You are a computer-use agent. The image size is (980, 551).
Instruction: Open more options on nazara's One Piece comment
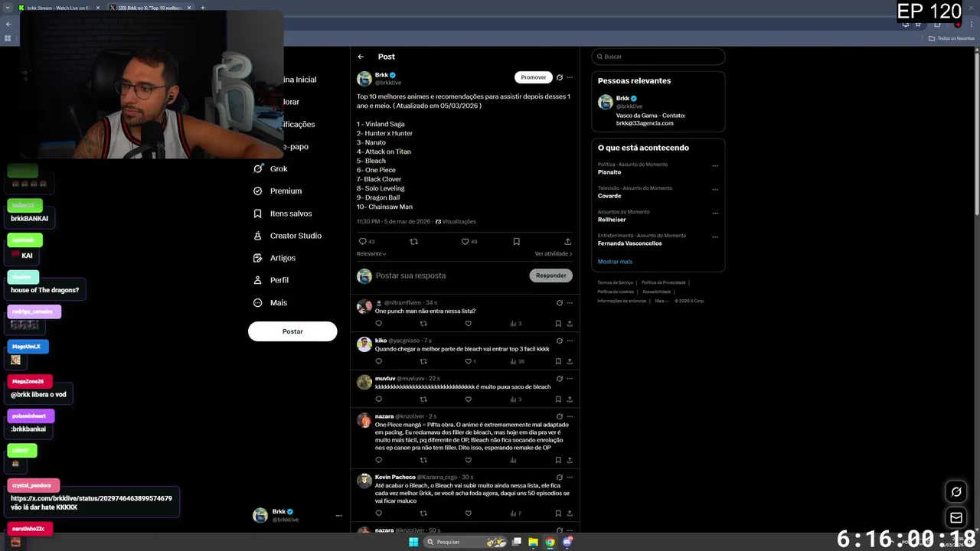[570, 416]
